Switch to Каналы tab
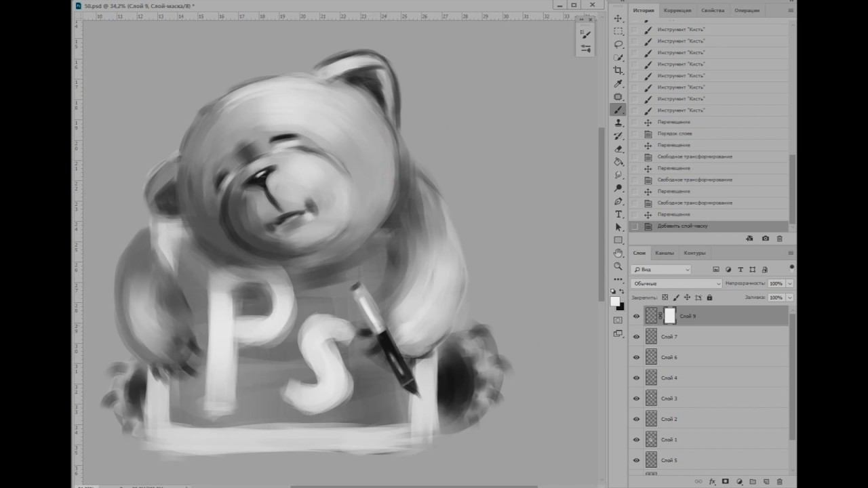Viewport: 868px width, 488px height. [665, 253]
